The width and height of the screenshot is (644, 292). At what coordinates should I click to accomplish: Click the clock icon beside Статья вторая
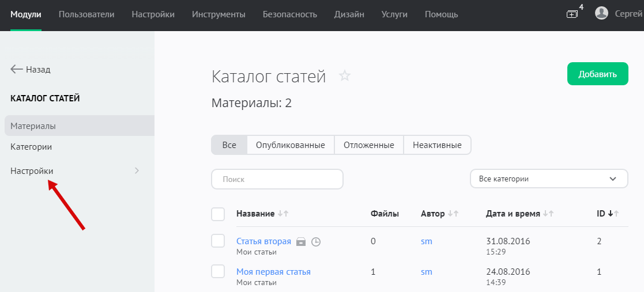[x=315, y=242]
